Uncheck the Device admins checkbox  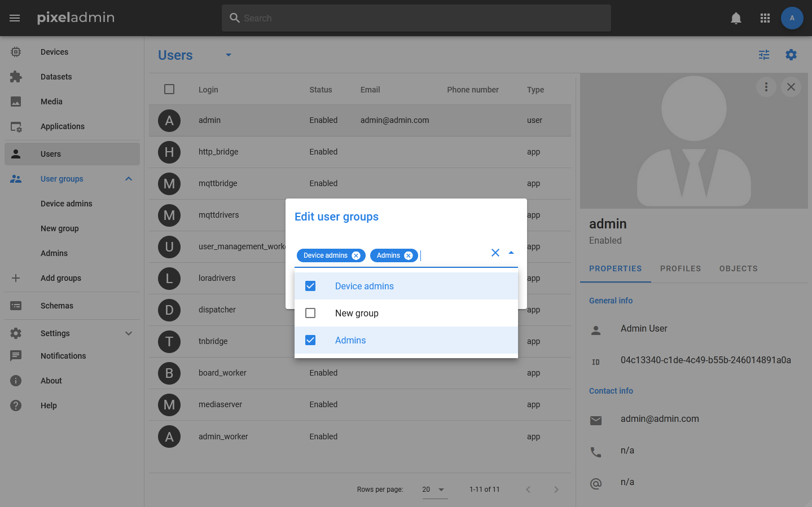click(310, 286)
